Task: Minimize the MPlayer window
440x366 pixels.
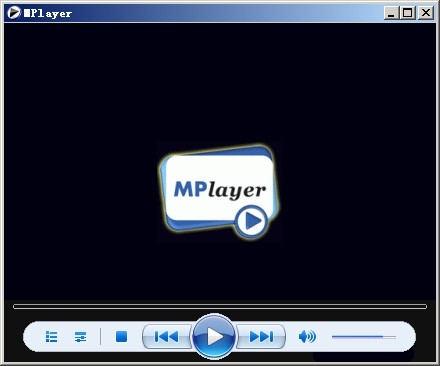Action: pos(391,13)
